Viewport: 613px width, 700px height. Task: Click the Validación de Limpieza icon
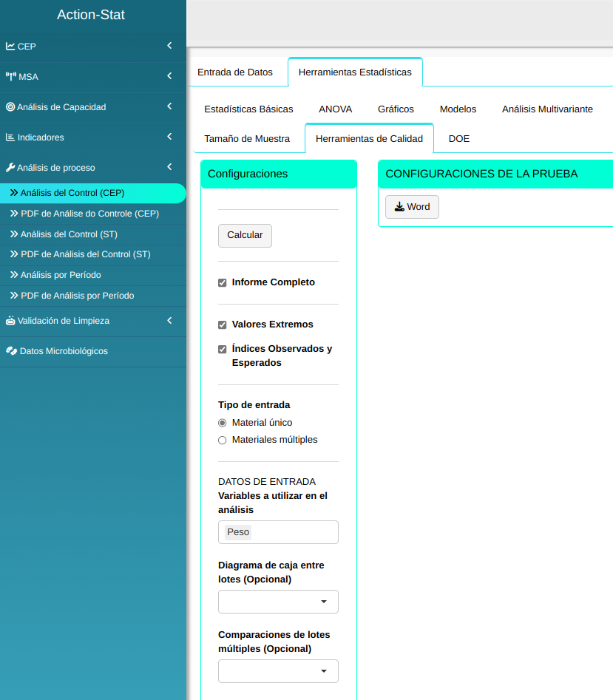tap(10, 321)
